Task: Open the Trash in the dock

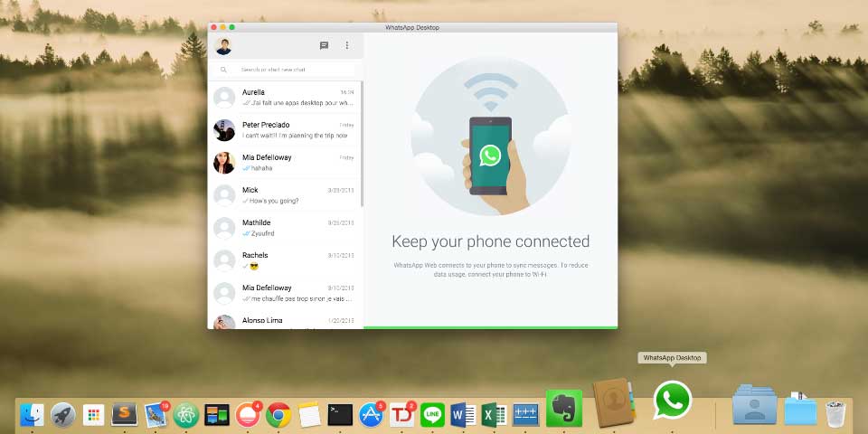Action: click(x=835, y=413)
